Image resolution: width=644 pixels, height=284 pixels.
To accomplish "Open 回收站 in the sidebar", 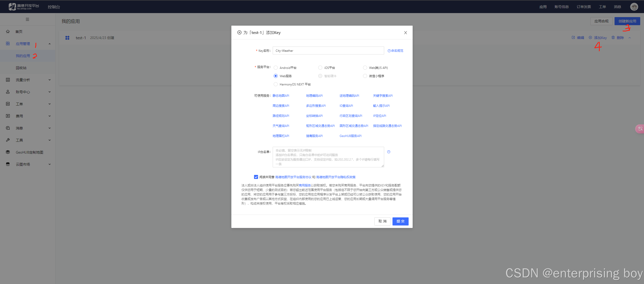I will [21, 68].
